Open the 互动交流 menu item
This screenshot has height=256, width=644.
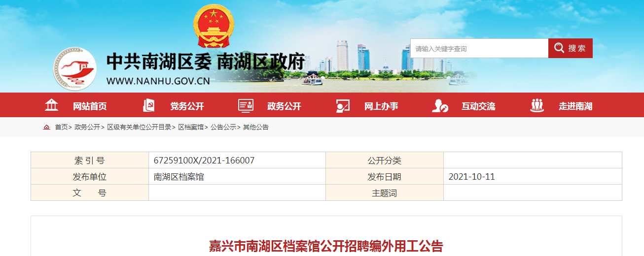coord(478,106)
